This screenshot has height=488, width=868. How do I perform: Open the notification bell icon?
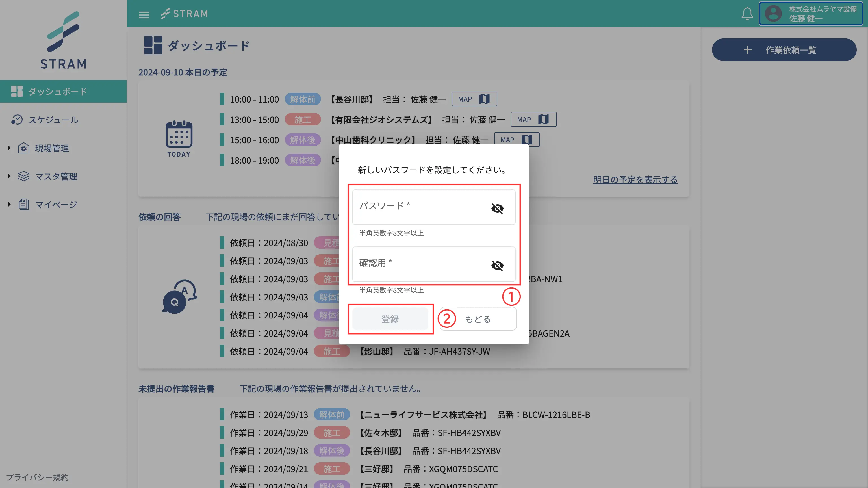pos(747,14)
